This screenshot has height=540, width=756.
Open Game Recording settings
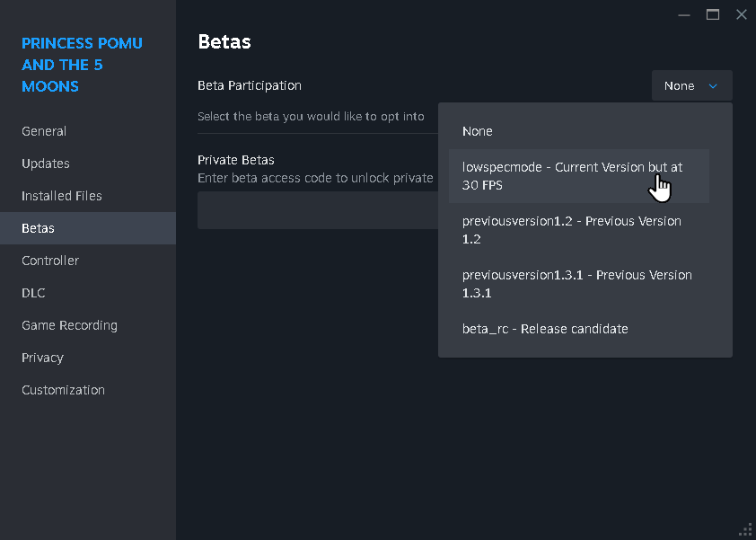tap(69, 325)
